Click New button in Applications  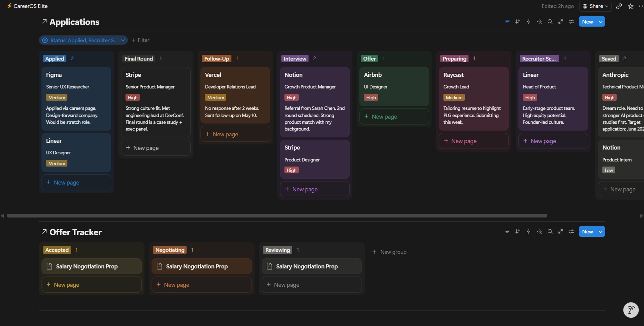coord(588,22)
